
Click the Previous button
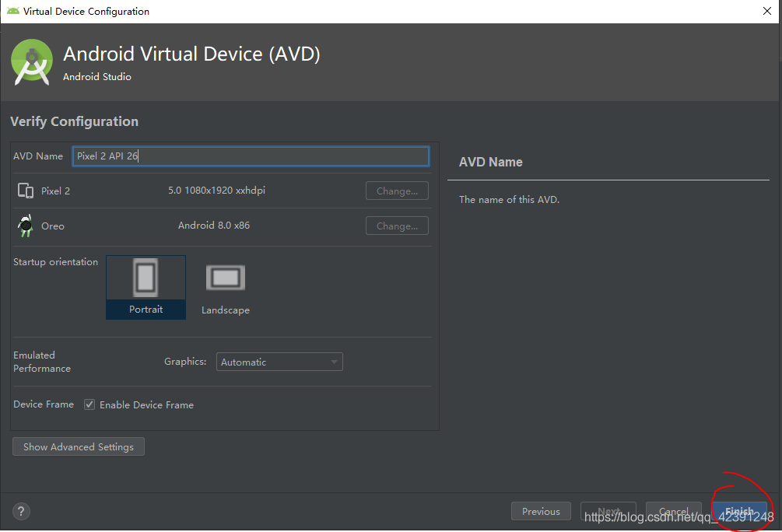tap(541, 511)
